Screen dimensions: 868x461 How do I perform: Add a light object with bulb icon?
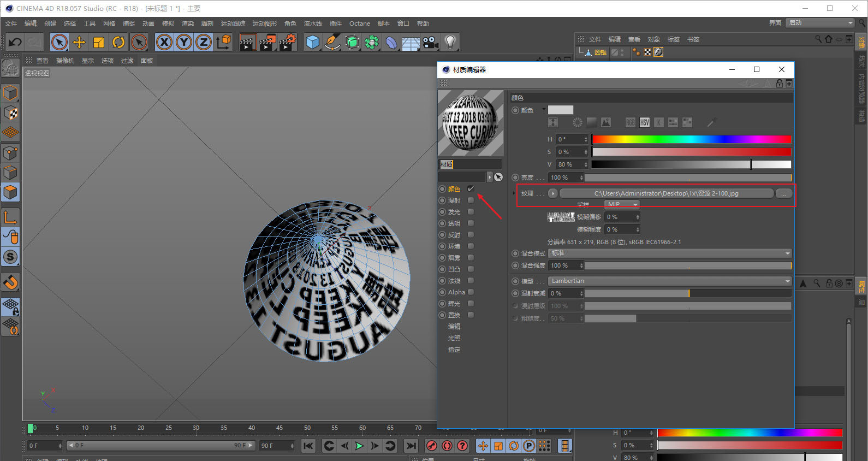click(x=450, y=42)
